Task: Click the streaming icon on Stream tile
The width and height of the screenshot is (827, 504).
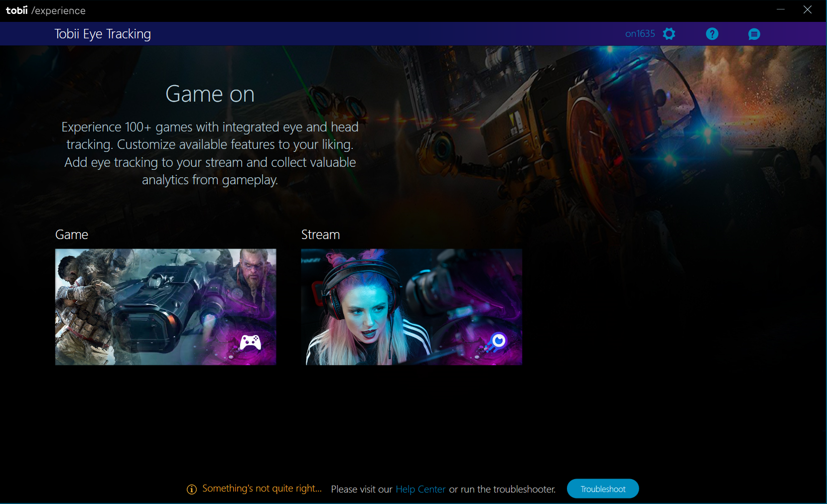Action: (498, 341)
